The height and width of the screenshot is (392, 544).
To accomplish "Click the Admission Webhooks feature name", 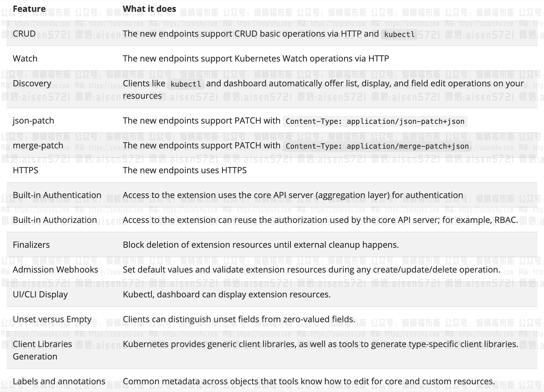I will [x=55, y=270].
